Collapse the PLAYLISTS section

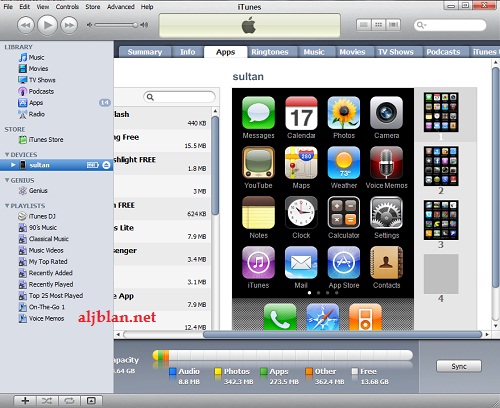(7, 206)
